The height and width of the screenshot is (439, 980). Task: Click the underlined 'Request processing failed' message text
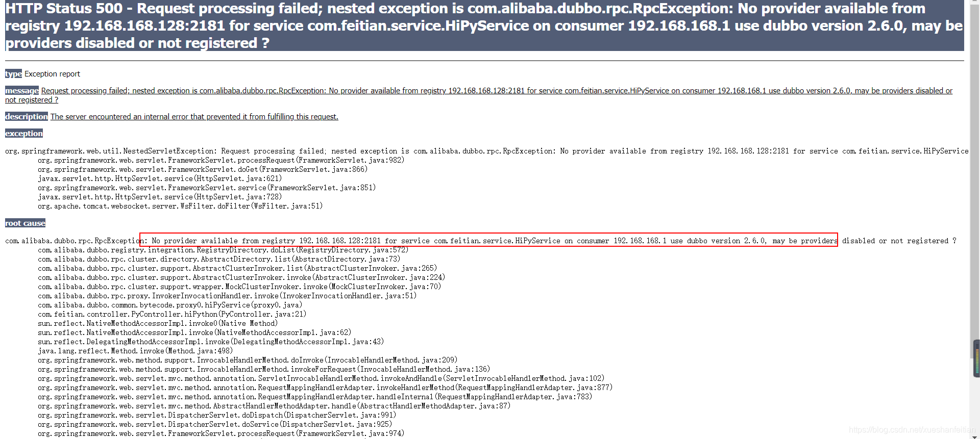click(x=479, y=95)
